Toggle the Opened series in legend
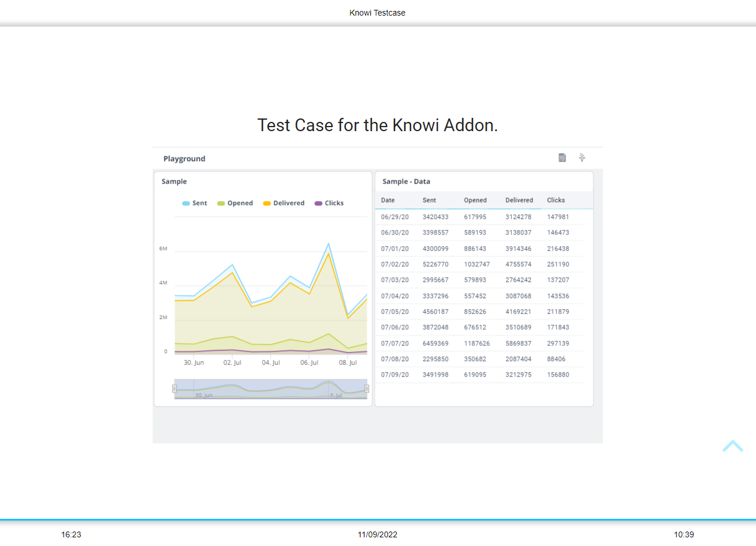Viewport: 756px width, 546px height. [235, 203]
